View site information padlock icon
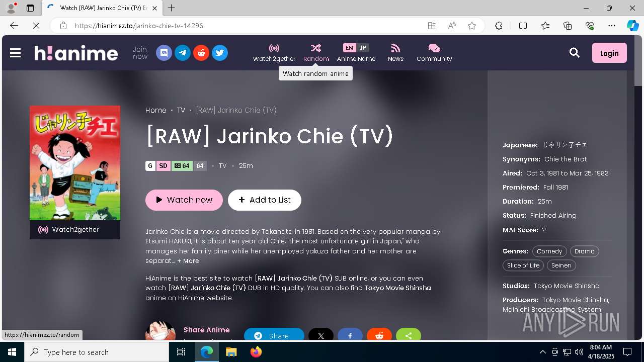 point(63,26)
